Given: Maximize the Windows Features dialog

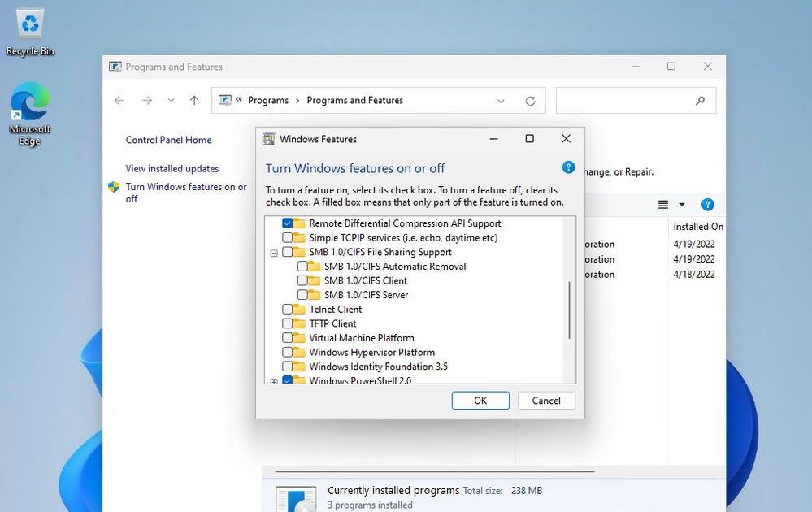Looking at the screenshot, I should [529, 139].
